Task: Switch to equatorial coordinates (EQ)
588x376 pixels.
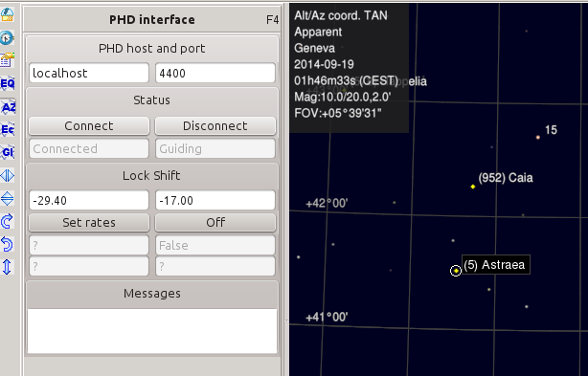Action: click(7, 83)
